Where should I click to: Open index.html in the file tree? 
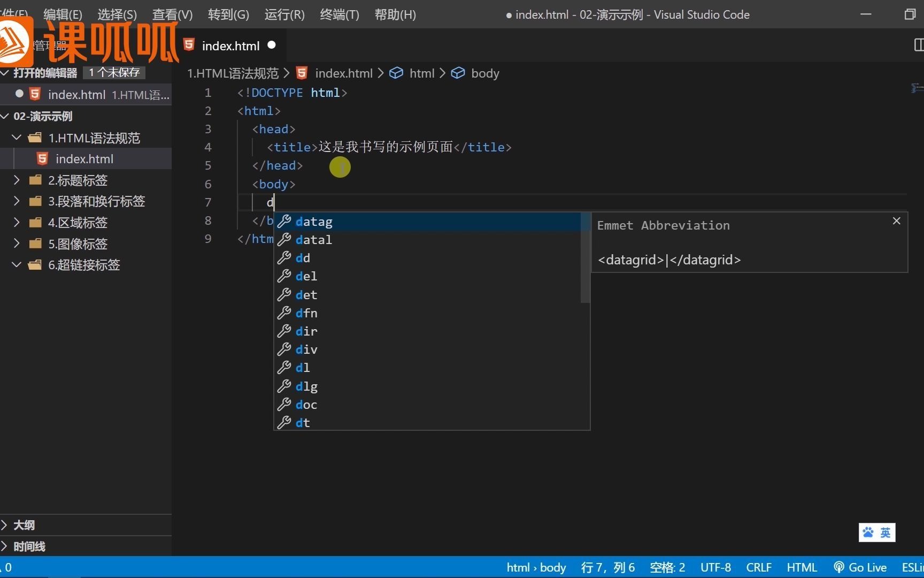[84, 159]
